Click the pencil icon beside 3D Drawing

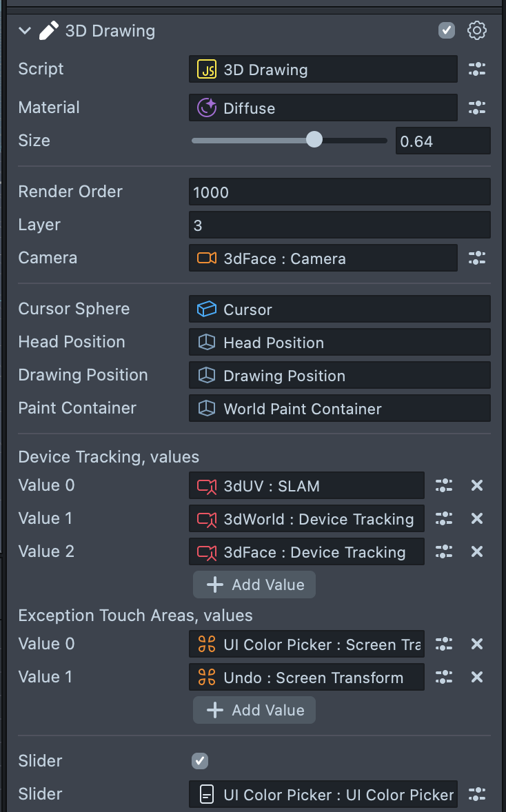[x=48, y=30]
